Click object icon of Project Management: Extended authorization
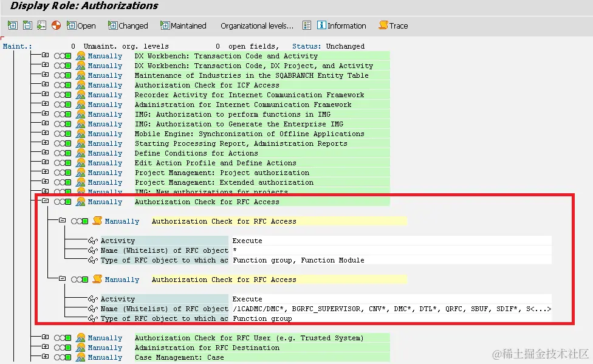593x364 pixels. 81,182
